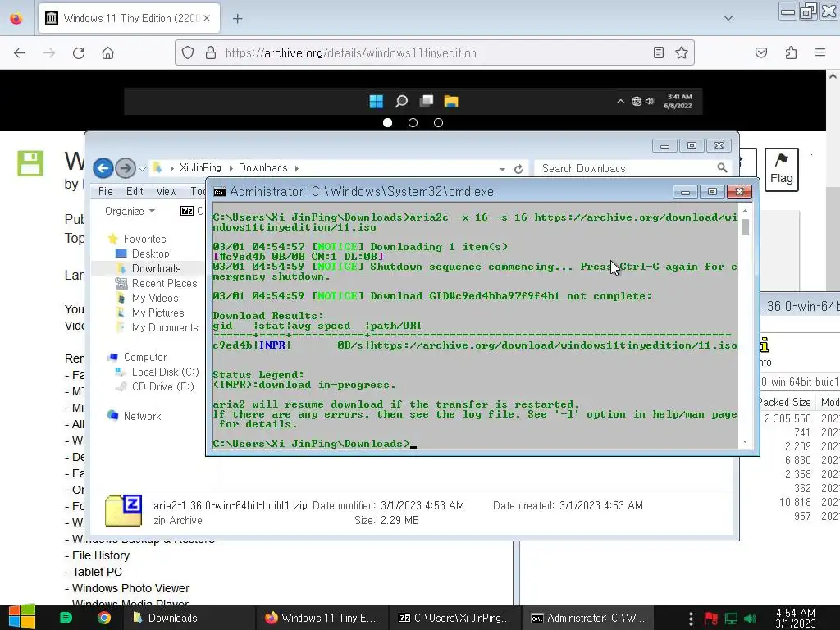Open a new Firefox tab
Image resolution: width=840 pixels, height=630 pixels.
(238, 19)
